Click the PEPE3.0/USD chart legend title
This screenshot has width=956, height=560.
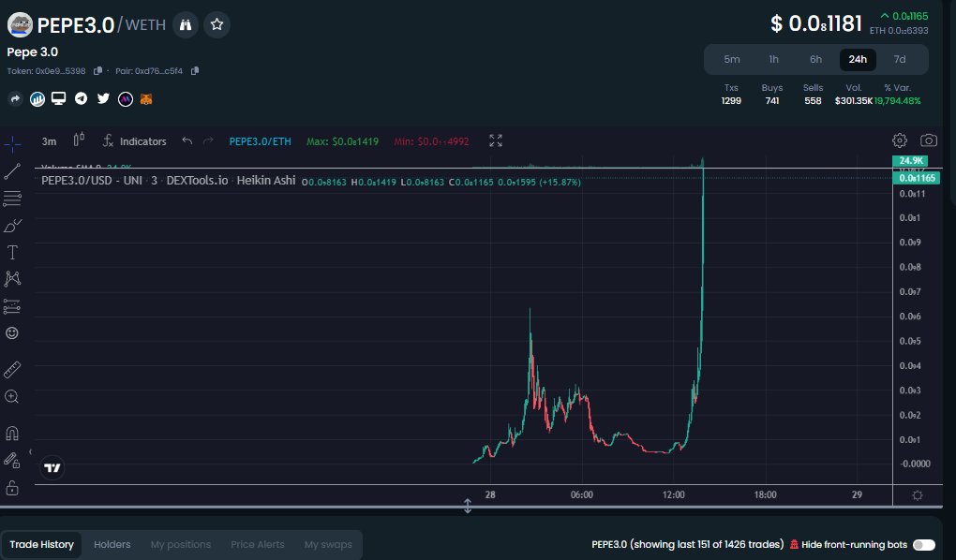tap(169, 181)
